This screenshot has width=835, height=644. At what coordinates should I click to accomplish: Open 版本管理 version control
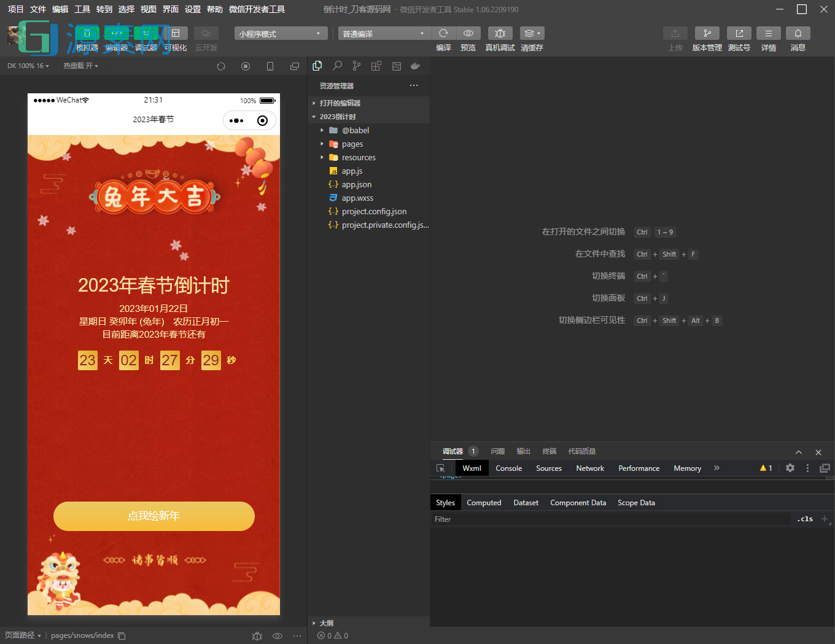[707, 34]
